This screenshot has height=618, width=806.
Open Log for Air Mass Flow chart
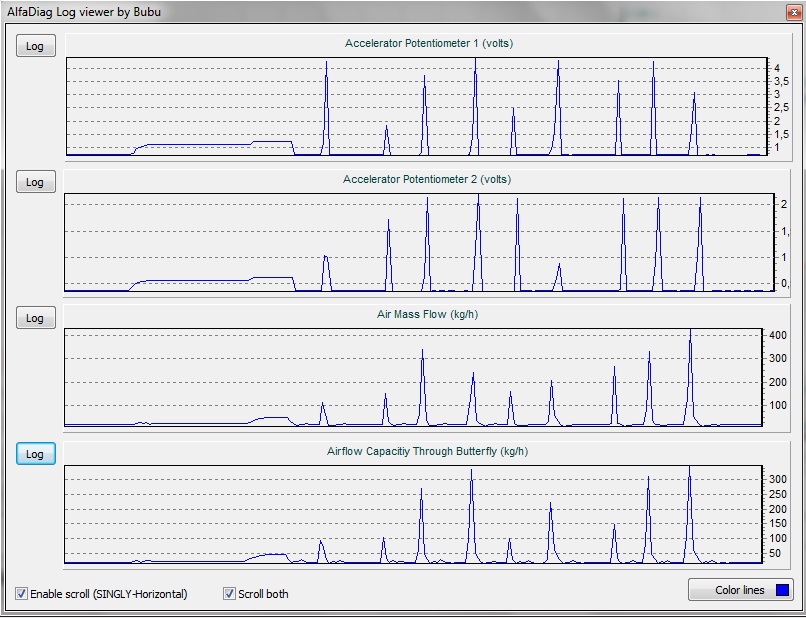[35, 318]
